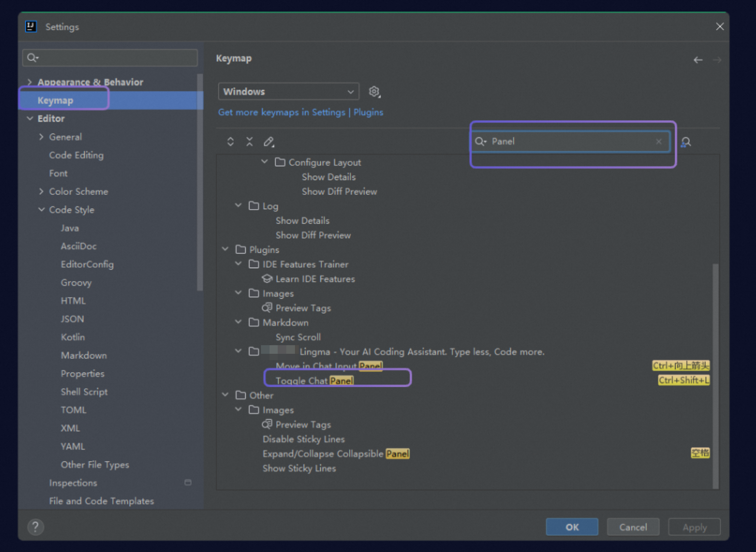Open Kotlin code style settings
The width and height of the screenshot is (756, 552).
click(x=73, y=337)
